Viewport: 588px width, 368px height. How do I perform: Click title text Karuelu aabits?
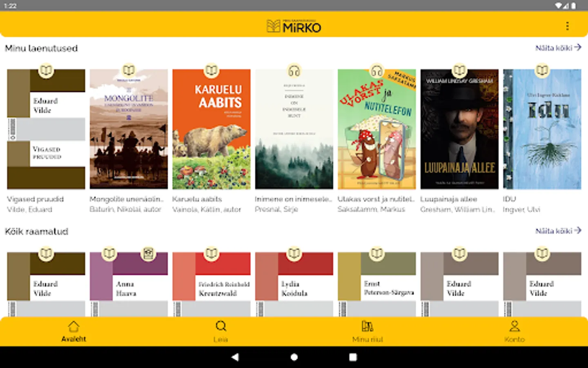[197, 199]
